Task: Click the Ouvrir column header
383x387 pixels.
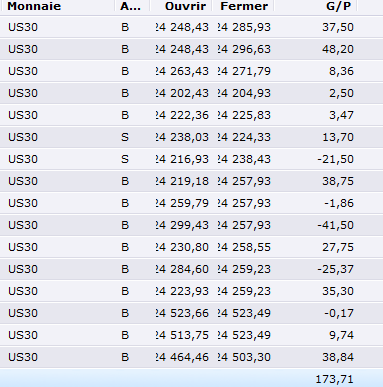Action: point(180,6)
